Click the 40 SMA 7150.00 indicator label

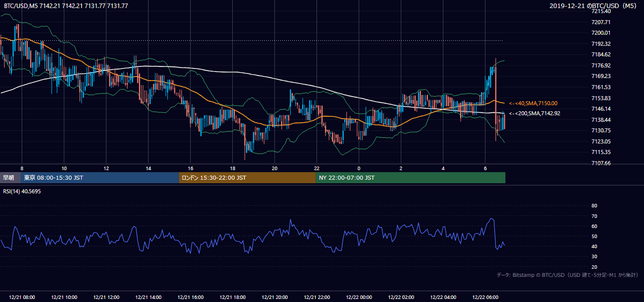(533, 103)
